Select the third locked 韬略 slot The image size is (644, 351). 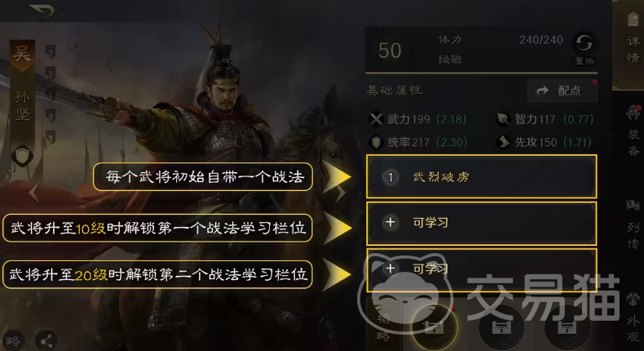pyautogui.click(x=567, y=327)
